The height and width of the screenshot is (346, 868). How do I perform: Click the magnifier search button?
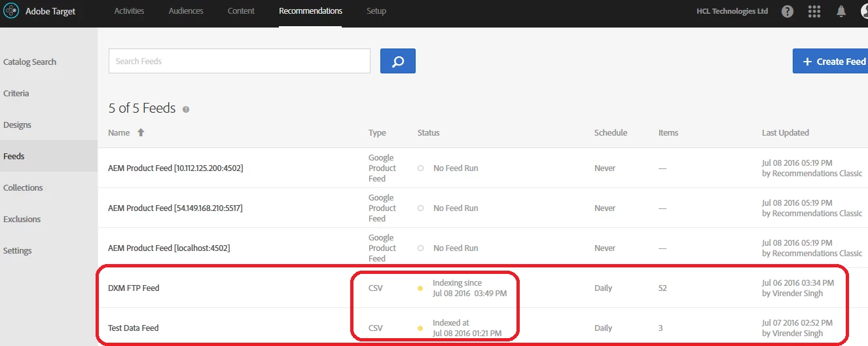click(397, 61)
